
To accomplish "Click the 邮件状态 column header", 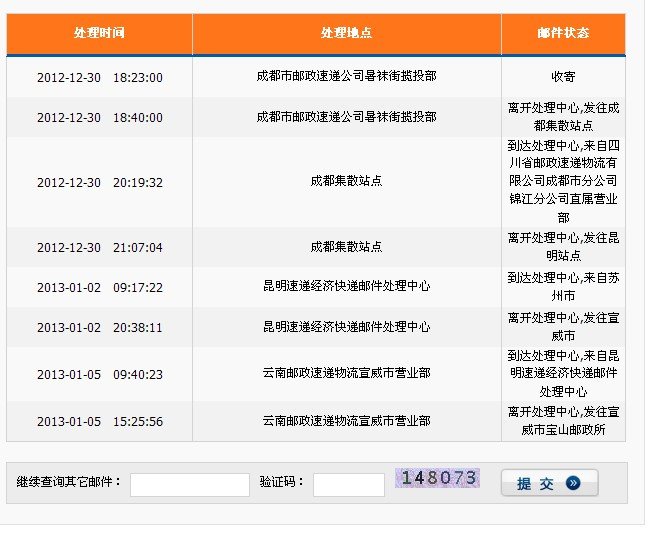I will click(x=563, y=33).
